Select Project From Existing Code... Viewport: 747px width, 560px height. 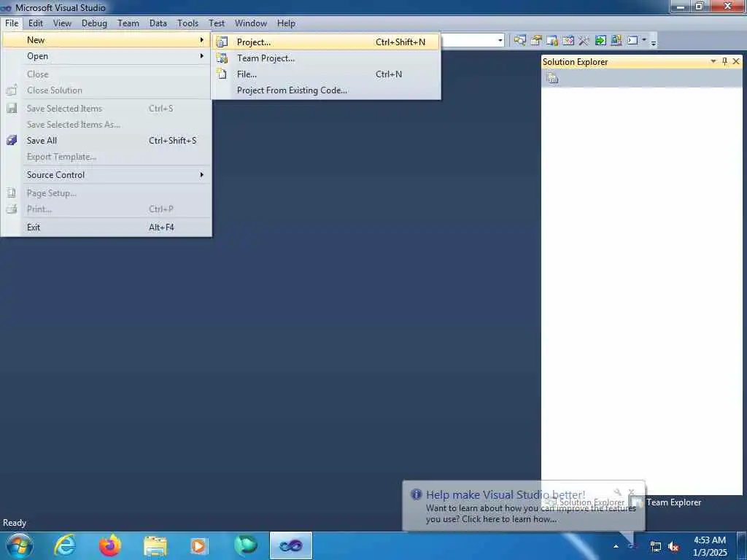click(x=326, y=90)
